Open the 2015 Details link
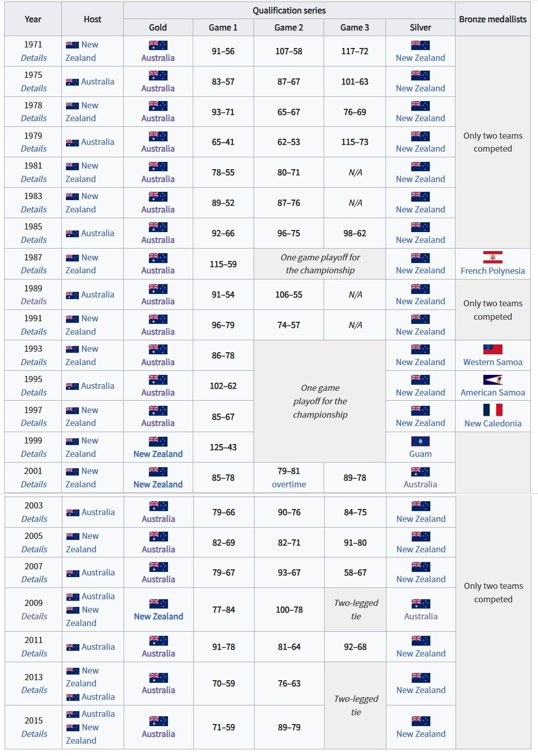Viewport: 538px width, 756px height. click(x=34, y=734)
